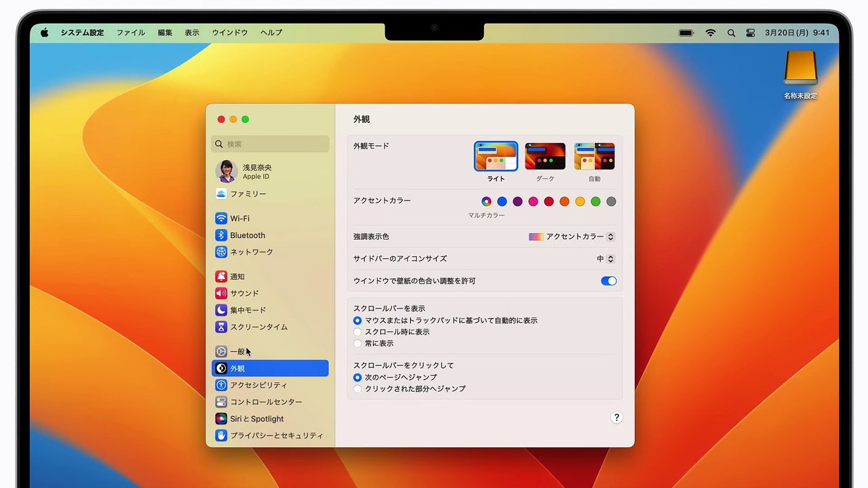Select 常に表示 radio button
The width and height of the screenshot is (868, 488).
(x=357, y=344)
